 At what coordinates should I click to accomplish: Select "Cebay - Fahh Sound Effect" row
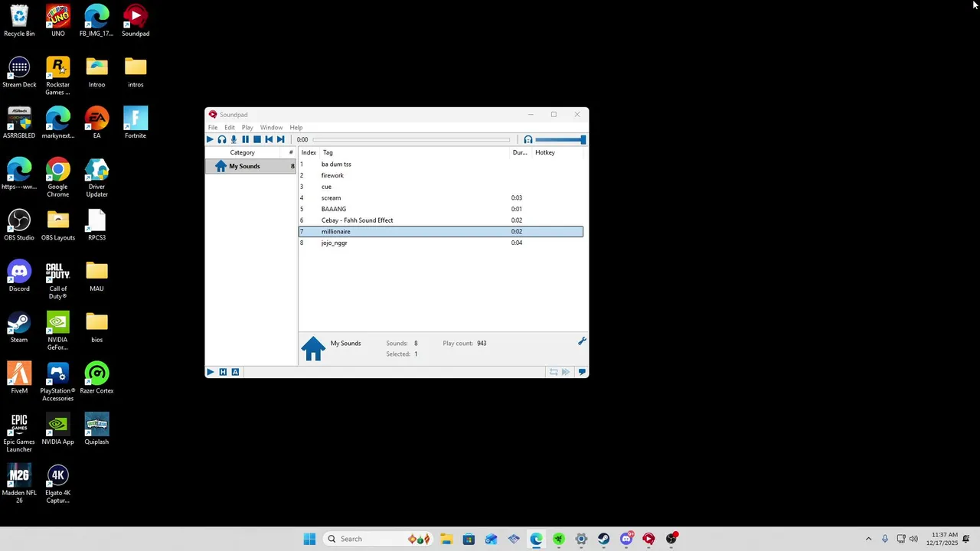click(x=441, y=220)
